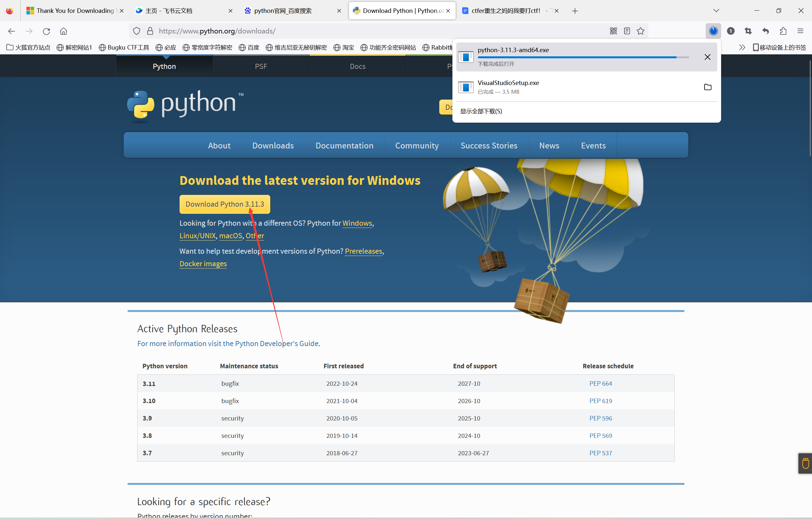Viewport: 812px width, 519px height.
Task: Open the PEP 537 release schedule
Action: pos(601,453)
